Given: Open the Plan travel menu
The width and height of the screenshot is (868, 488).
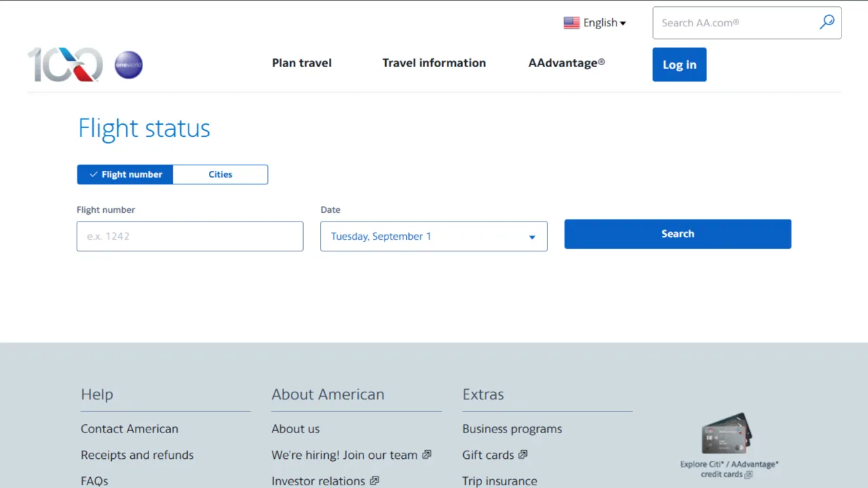Looking at the screenshot, I should (x=302, y=63).
